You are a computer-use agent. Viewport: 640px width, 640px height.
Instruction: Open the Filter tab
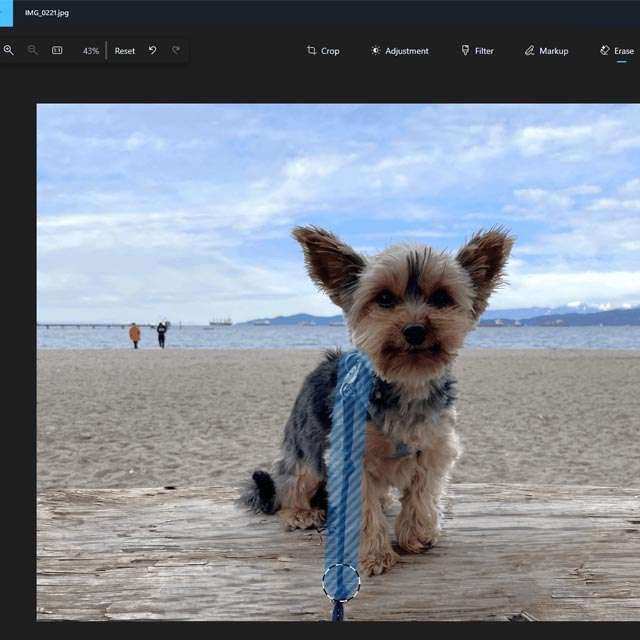tap(477, 50)
